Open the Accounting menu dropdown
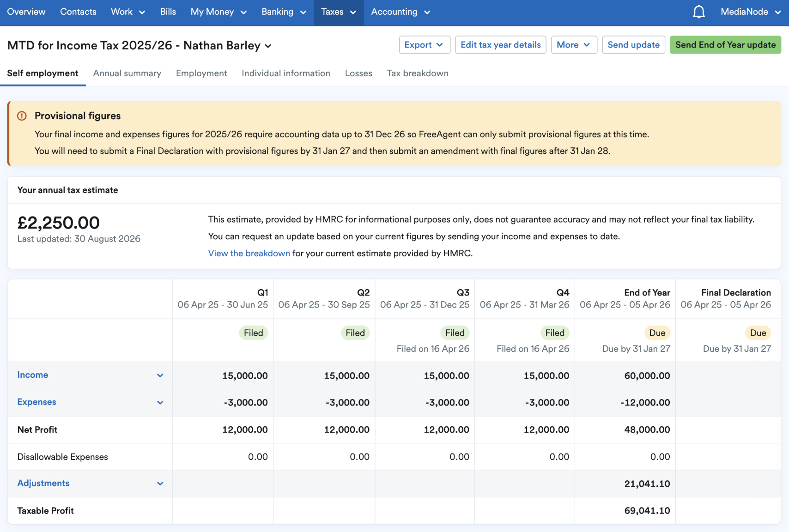The width and height of the screenshot is (789, 532). point(401,12)
